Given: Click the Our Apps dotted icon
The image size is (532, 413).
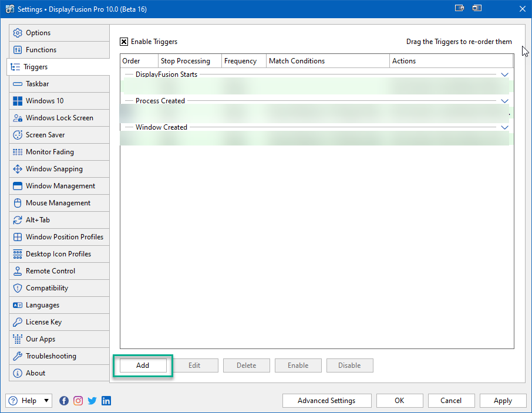Looking at the screenshot, I should click(17, 339).
